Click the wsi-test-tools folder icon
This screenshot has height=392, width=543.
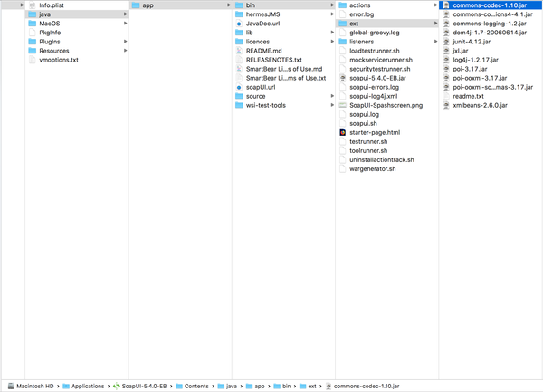pos(239,105)
